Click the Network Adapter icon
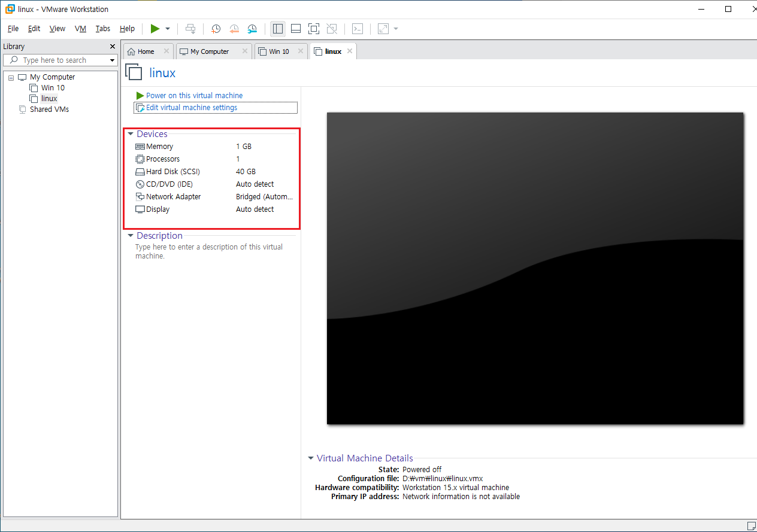 coord(140,197)
